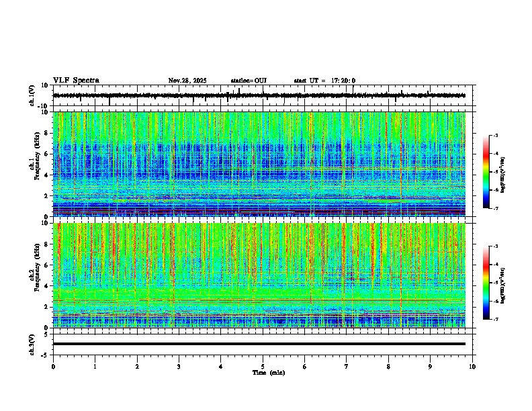The height and width of the screenshot is (411, 532).
Task: Click the ch.2 spectrogram plot area
Action: click(x=259, y=275)
